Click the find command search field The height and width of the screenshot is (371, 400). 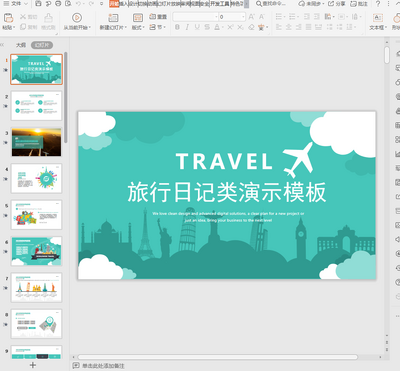(271, 4)
